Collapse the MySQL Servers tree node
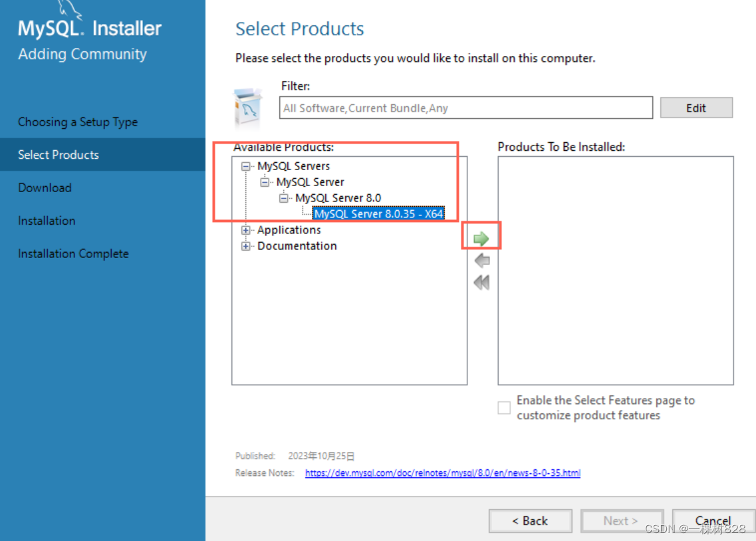 [x=246, y=166]
